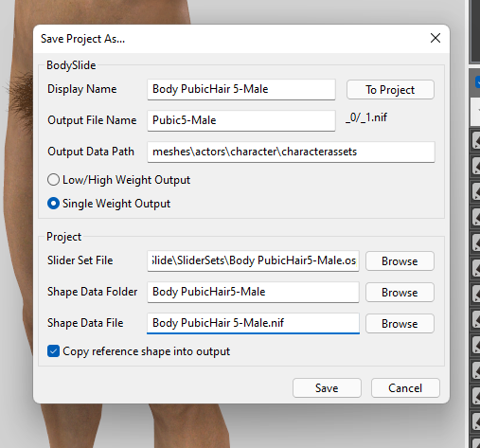Edit the Display Name field

coord(241,89)
